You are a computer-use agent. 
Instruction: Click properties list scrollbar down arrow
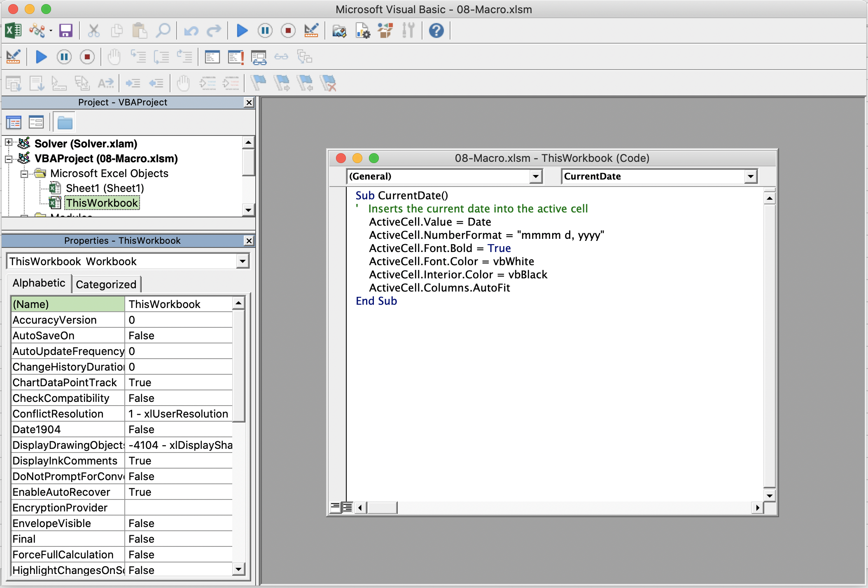[238, 569]
